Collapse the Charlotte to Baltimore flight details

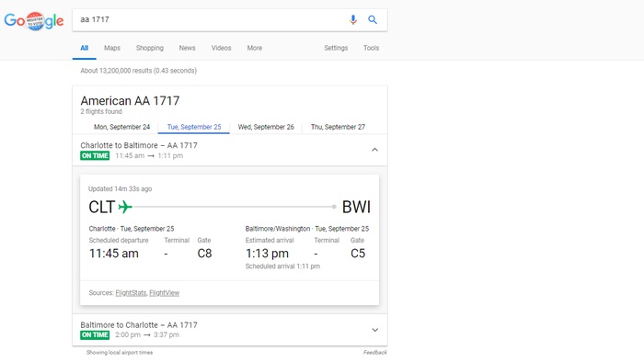374,150
